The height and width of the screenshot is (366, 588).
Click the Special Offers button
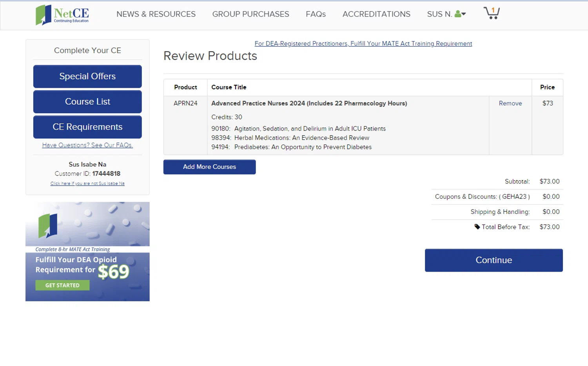(x=87, y=76)
